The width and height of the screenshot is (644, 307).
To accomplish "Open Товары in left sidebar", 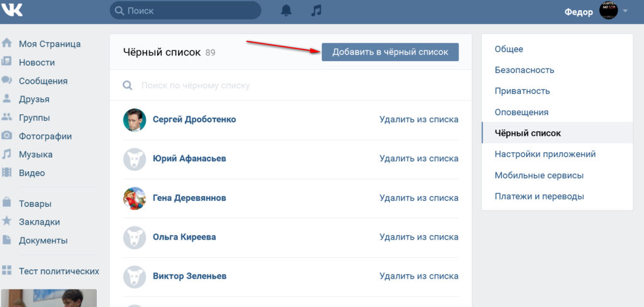I will 35,204.
